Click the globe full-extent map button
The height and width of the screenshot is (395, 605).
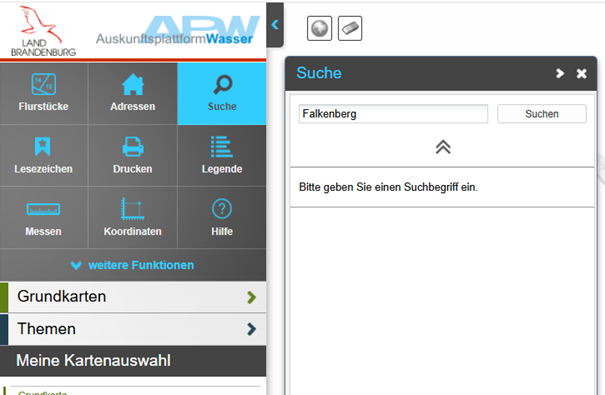[x=319, y=28]
